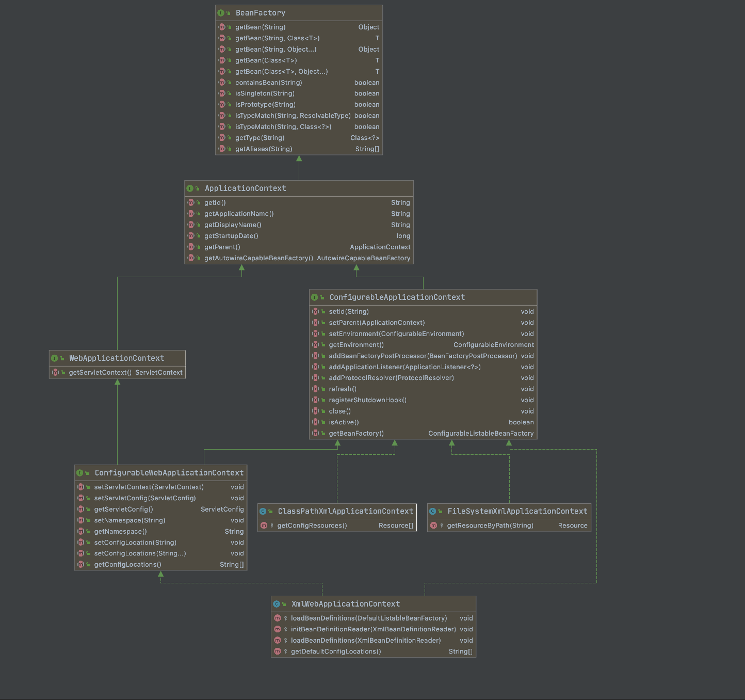Select the containsBean(String) method row
The width and height of the screenshot is (745, 700).
click(268, 83)
